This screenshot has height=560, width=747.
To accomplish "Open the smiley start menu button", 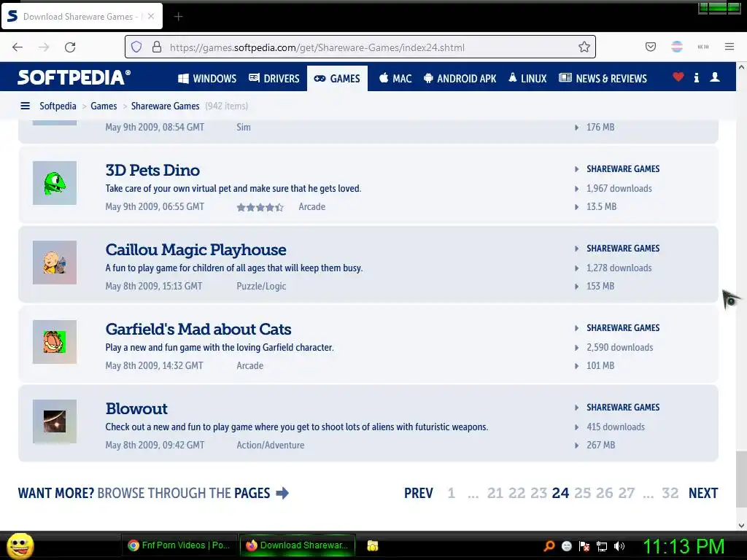I will 20,545.
